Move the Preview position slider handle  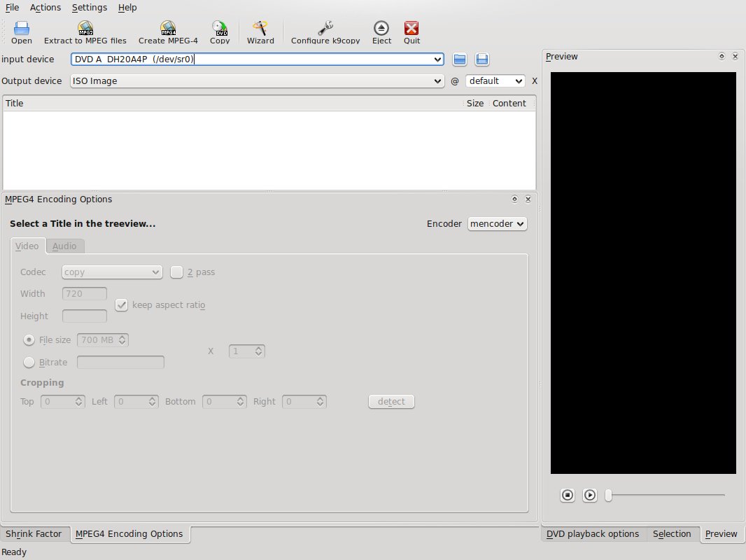(609, 496)
